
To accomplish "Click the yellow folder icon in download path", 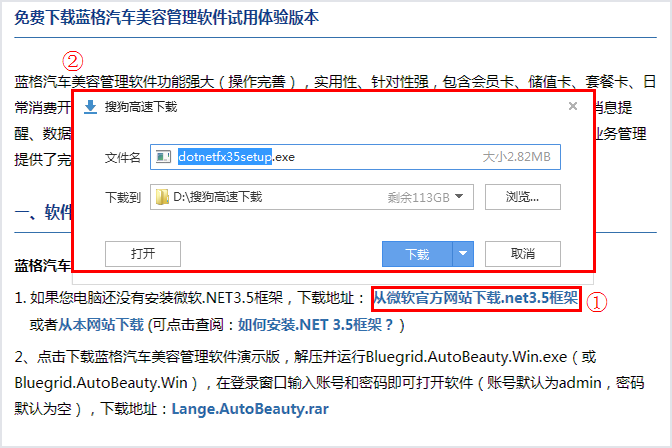I will point(162,197).
